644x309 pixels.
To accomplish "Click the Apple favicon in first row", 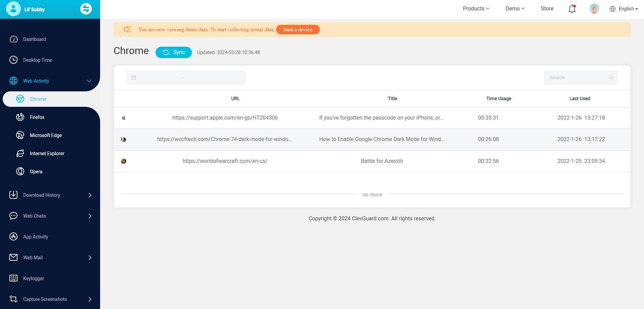I will 124,118.
